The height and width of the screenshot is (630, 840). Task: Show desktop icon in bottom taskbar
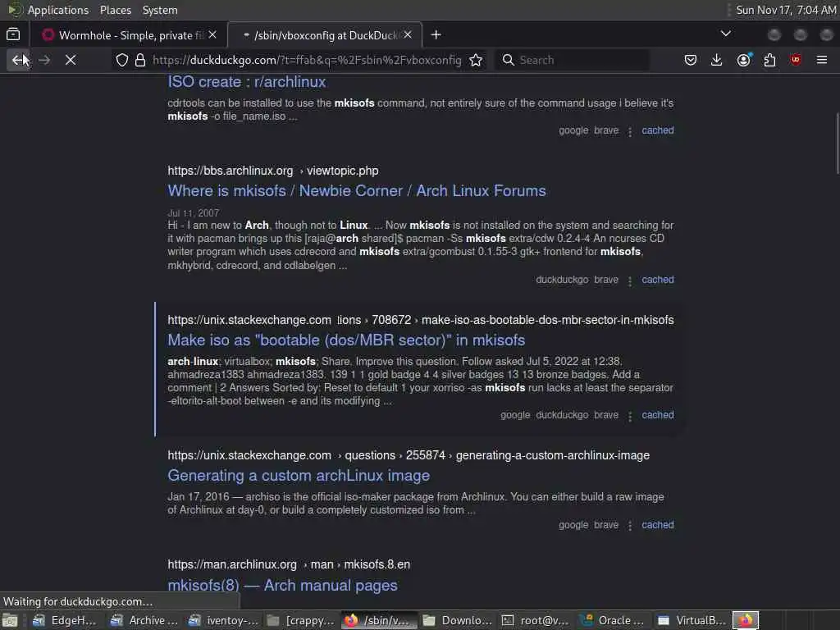[10, 620]
